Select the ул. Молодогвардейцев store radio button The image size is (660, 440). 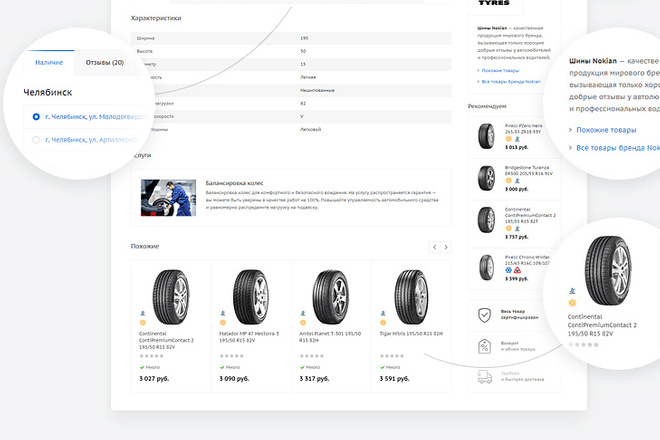click(x=36, y=117)
